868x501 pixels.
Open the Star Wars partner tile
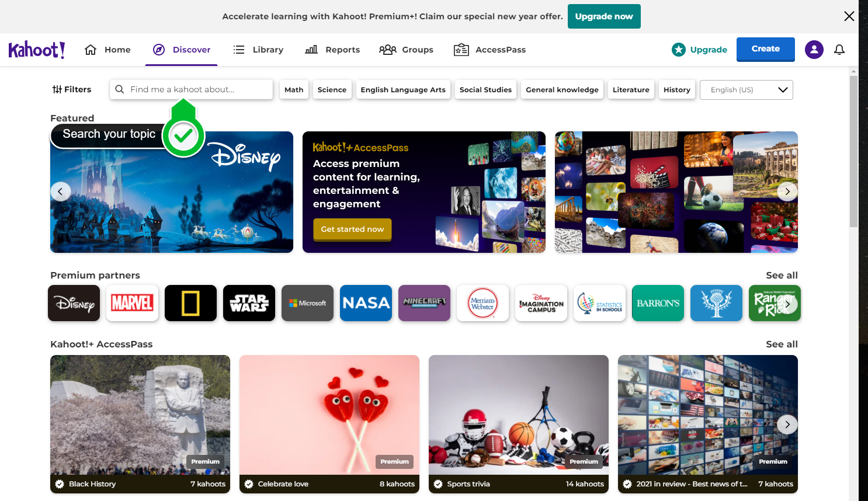pos(249,303)
